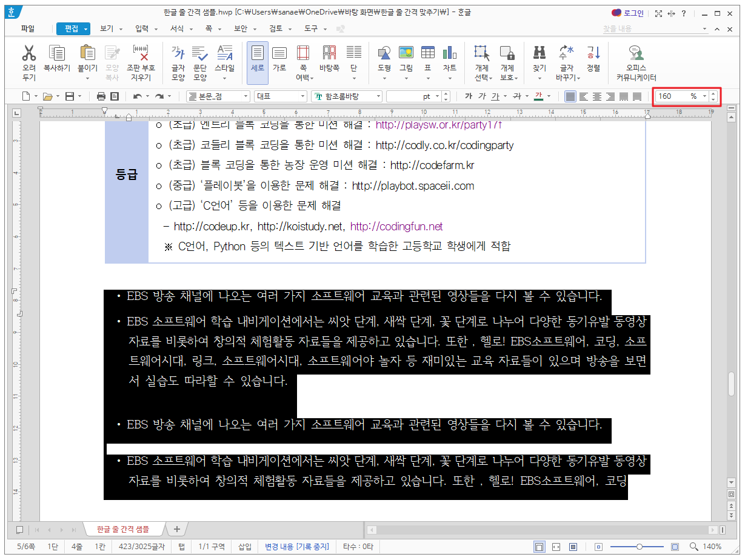This screenshot has height=560, width=745.
Task: Open the 보기 menu
Action: click(x=107, y=28)
